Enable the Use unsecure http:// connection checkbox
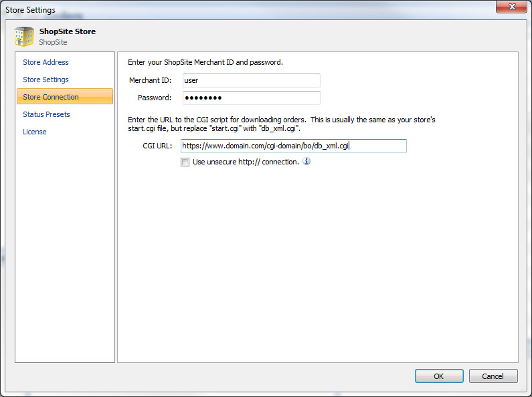This screenshot has height=397, width=532. (x=185, y=162)
